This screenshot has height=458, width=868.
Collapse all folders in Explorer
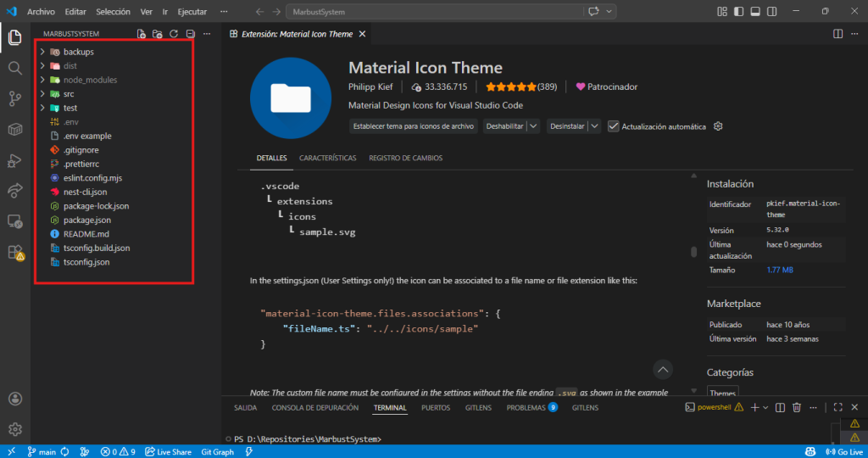[191, 34]
